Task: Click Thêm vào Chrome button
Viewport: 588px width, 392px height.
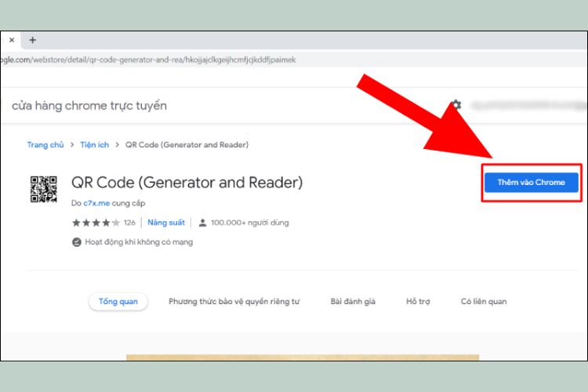Action: point(531,183)
